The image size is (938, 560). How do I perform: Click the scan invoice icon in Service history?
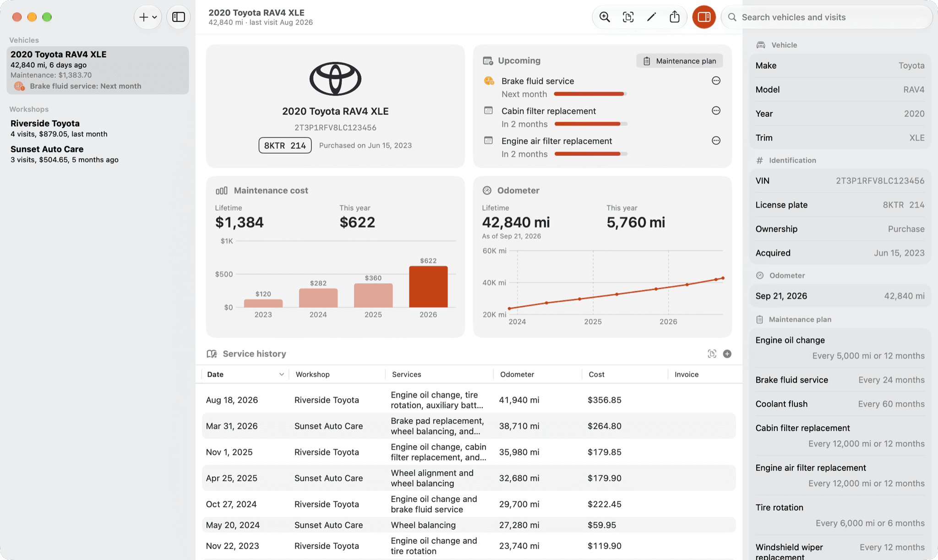click(x=712, y=353)
